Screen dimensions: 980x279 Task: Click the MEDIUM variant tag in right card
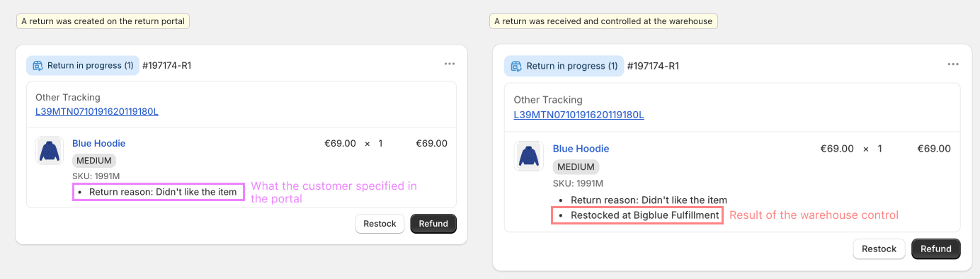[x=576, y=167]
